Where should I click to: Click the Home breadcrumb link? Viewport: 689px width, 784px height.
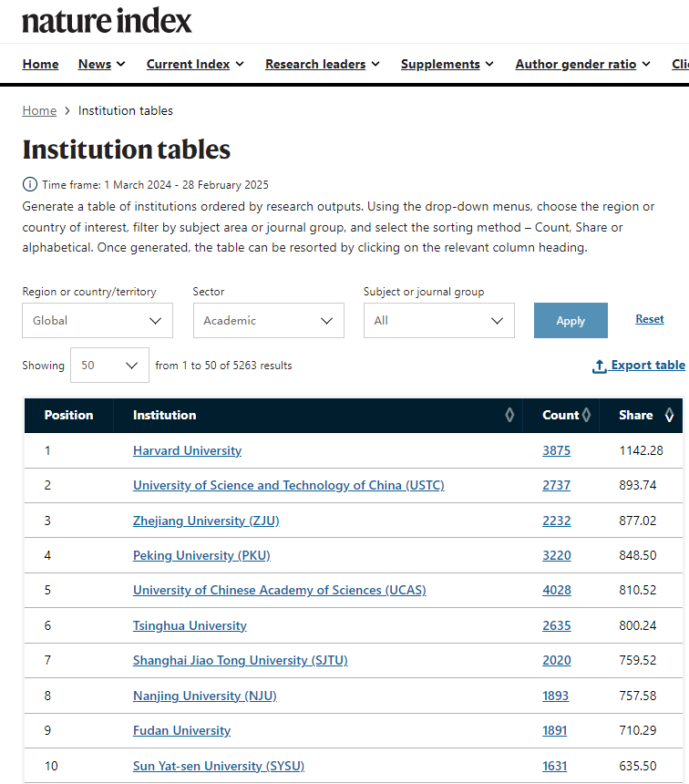(x=39, y=111)
